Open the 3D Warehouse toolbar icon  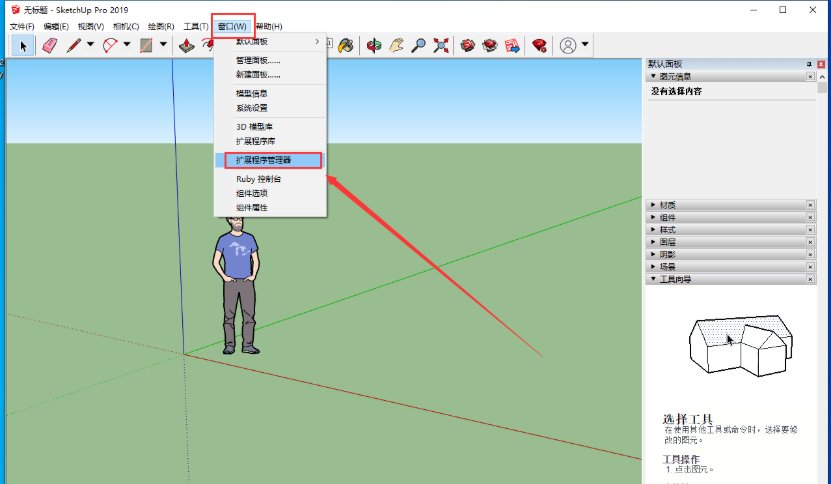coord(467,46)
